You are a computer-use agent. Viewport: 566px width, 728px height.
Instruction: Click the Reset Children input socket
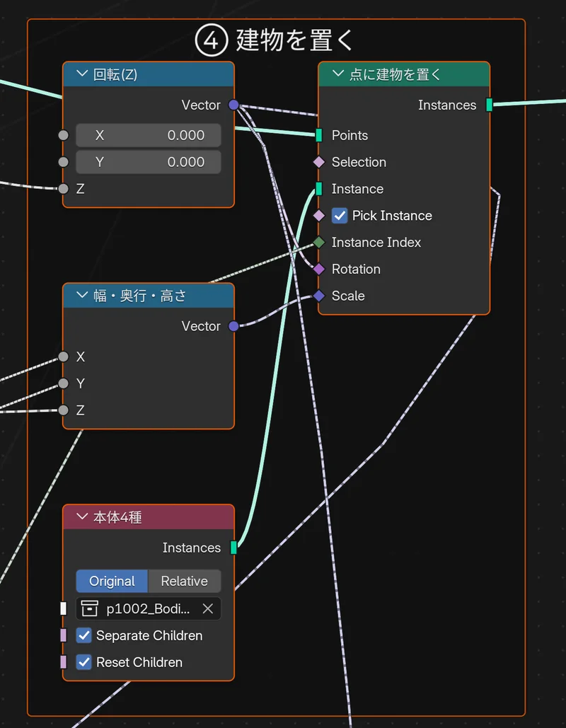point(63,662)
